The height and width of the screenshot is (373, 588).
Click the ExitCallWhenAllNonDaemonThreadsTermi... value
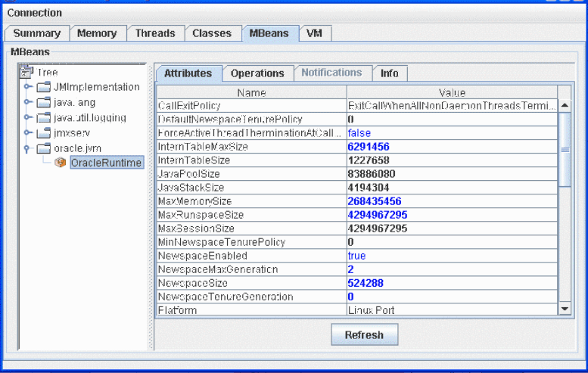(452, 106)
